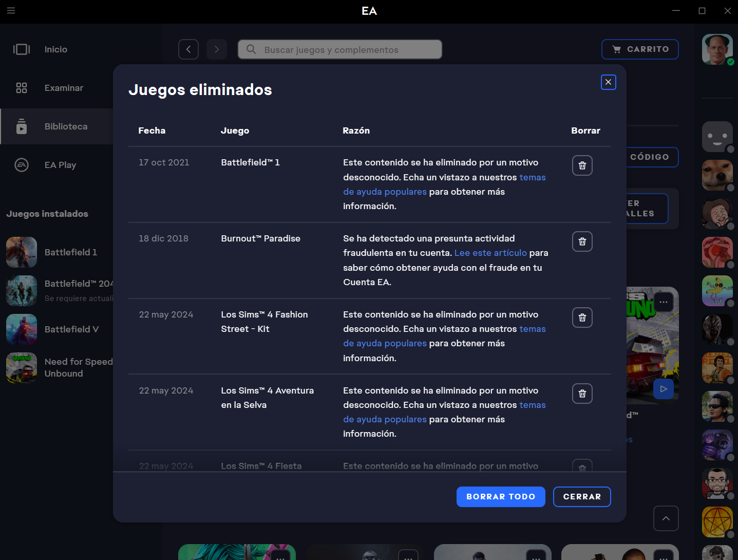Click the Need for Speed Unbound thumbnail

point(22,368)
